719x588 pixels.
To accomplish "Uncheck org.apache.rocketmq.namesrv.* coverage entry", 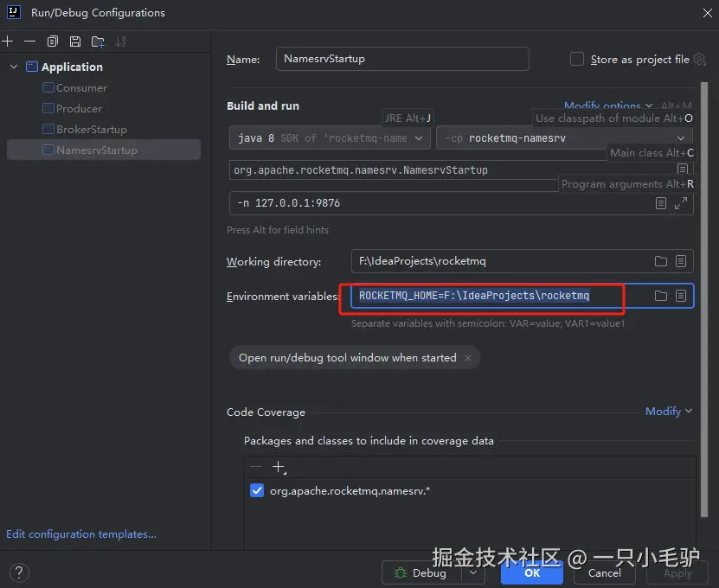I will [x=257, y=491].
